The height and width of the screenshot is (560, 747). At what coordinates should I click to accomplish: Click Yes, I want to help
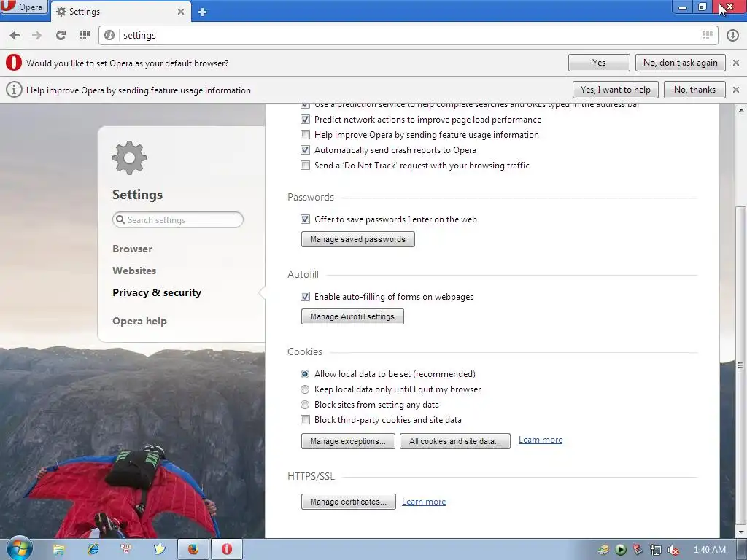(616, 90)
